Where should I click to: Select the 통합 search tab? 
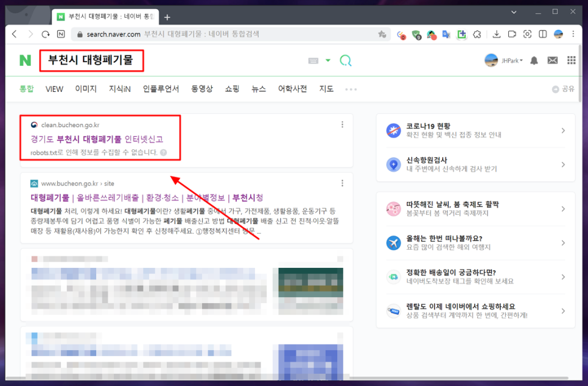[26, 89]
